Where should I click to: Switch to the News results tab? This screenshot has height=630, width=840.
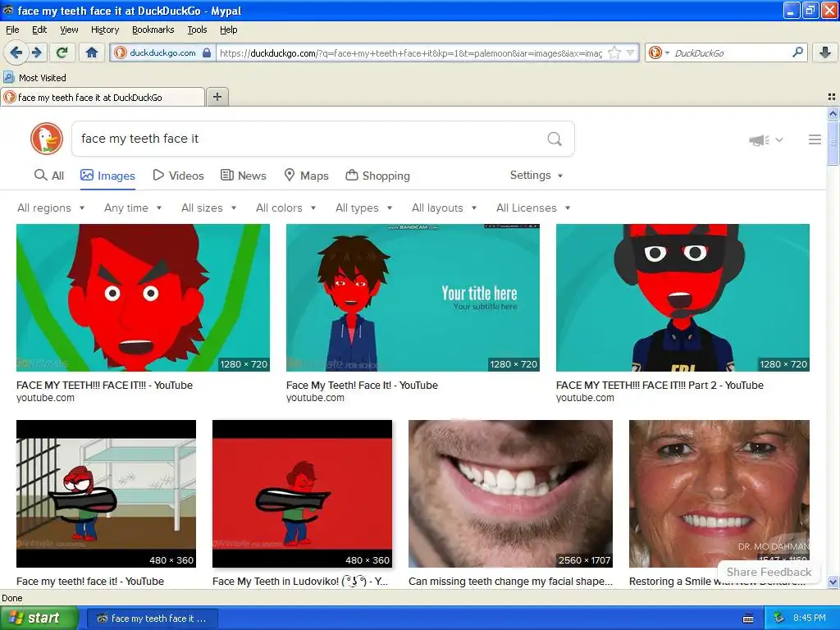pyautogui.click(x=244, y=176)
